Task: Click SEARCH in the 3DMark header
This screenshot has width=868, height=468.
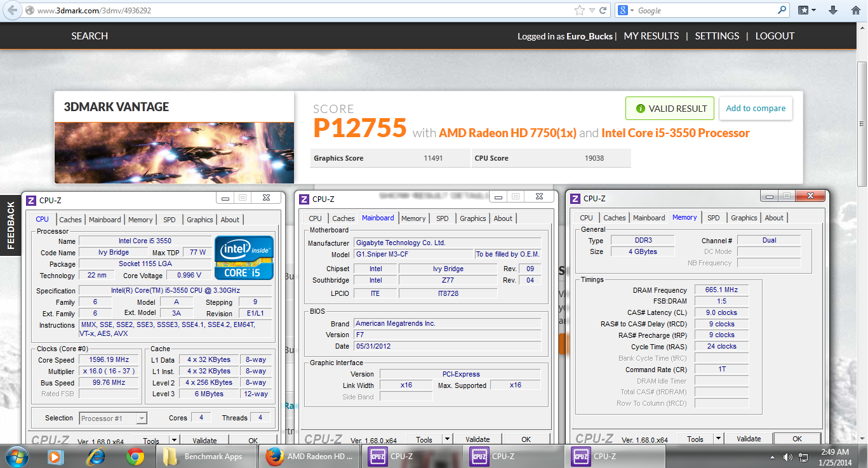Action: click(x=90, y=36)
